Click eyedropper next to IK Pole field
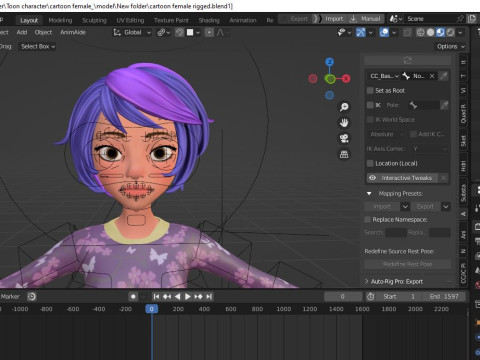 (x=444, y=105)
